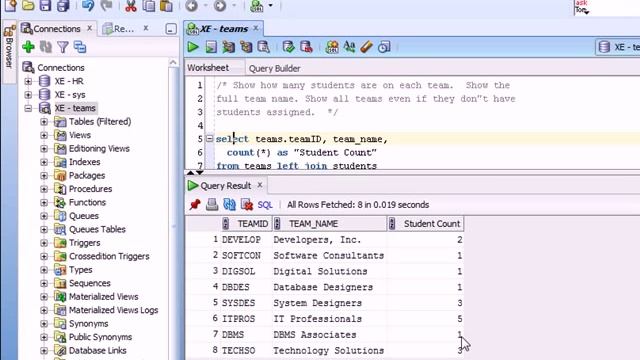Select the Triggers tree item
Image resolution: width=640 pixels, height=360 pixels.
tap(84, 243)
